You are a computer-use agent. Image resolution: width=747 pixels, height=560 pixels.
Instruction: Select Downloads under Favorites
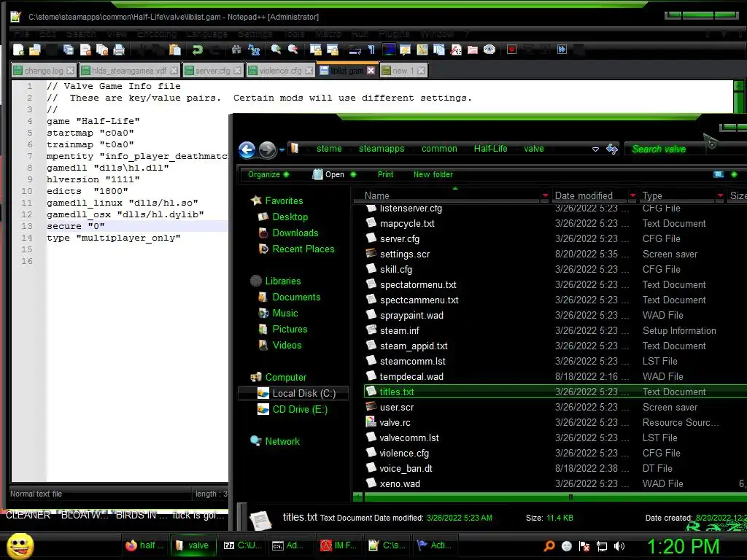tap(288, 233)
